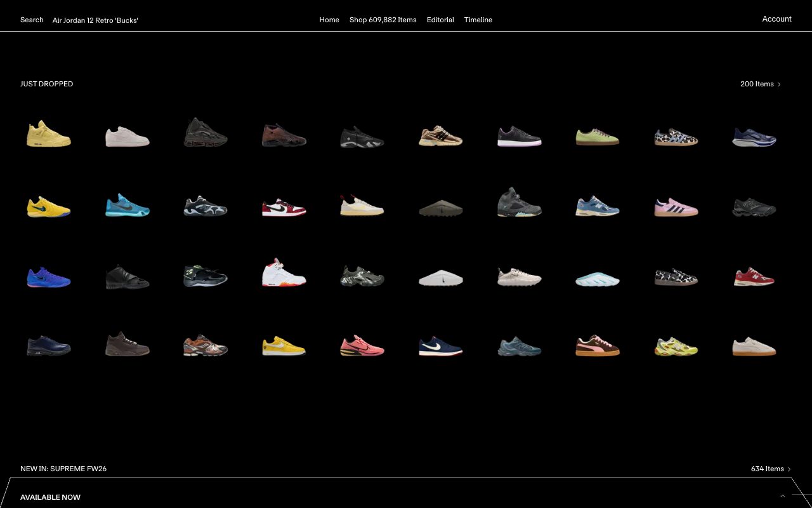Click the NEW IN: SUPREME FW26 heading
This screenshot has width=812, height=508.
[63, 469]
